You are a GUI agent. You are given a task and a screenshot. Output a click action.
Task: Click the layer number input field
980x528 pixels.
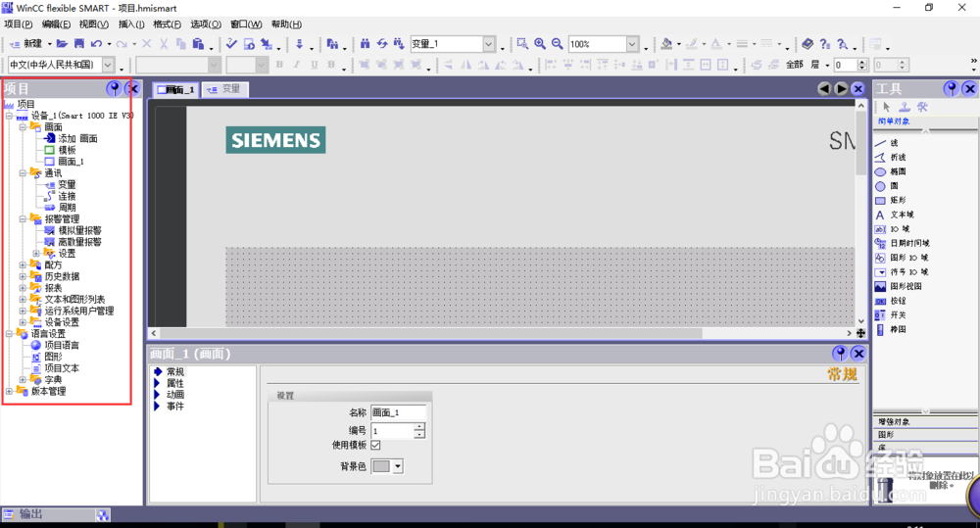845,65
